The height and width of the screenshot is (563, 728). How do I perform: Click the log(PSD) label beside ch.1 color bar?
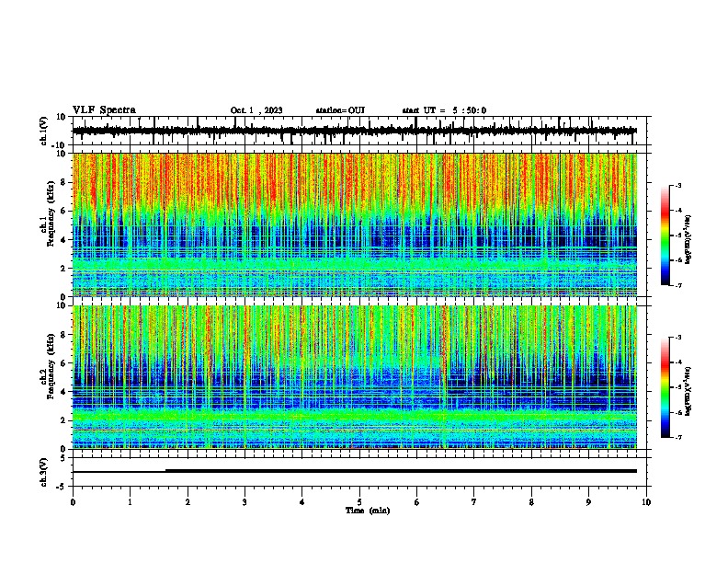pyautogui.click(x=688, y=240)
